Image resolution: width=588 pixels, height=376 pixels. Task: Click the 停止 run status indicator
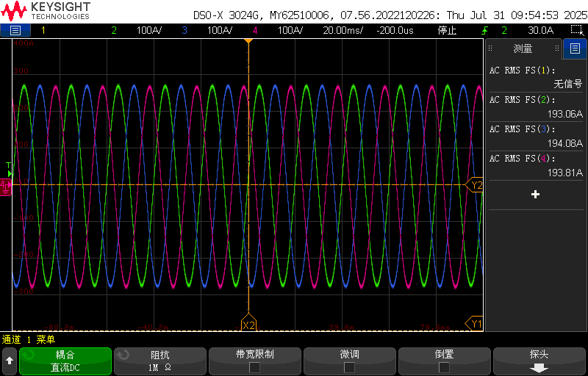click(x=447, y=30)
